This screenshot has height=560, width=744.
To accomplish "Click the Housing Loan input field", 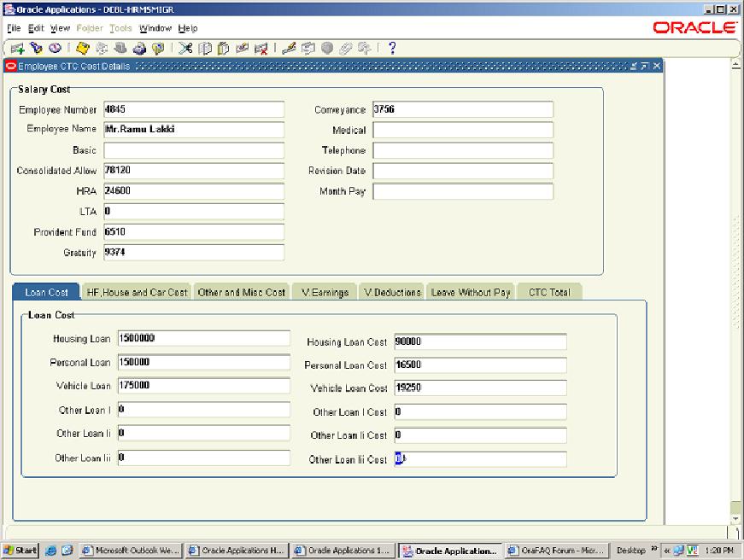I will coord(204,339).
